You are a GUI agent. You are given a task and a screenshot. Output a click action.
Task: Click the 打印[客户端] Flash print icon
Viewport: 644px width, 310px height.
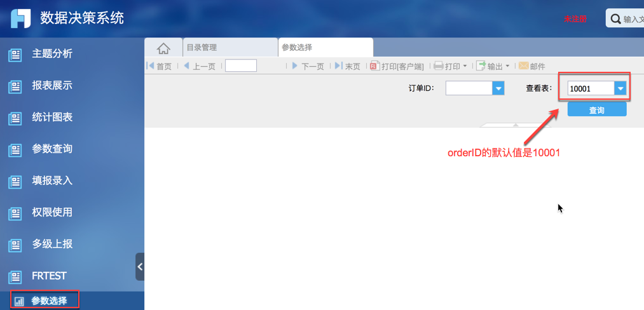click(374, 66)
